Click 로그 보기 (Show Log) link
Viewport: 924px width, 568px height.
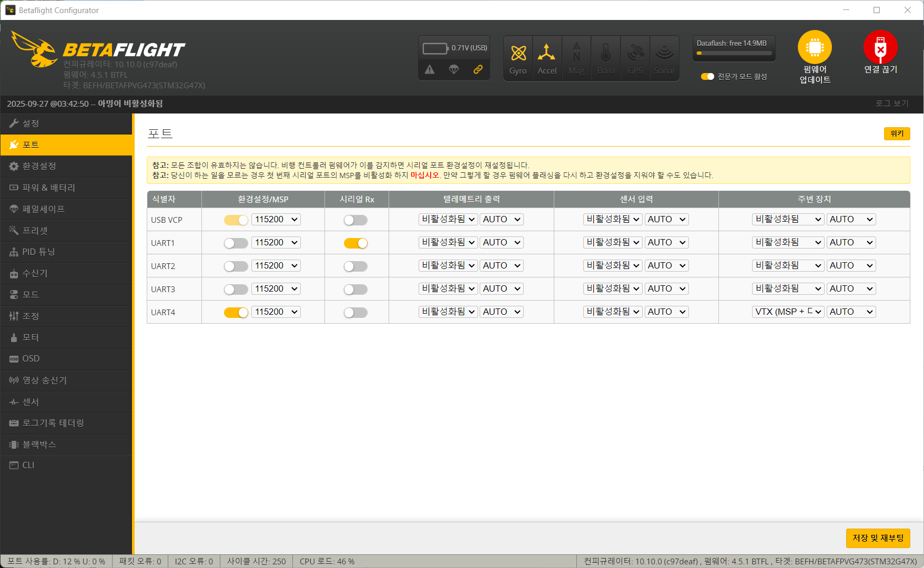[892, 104]
